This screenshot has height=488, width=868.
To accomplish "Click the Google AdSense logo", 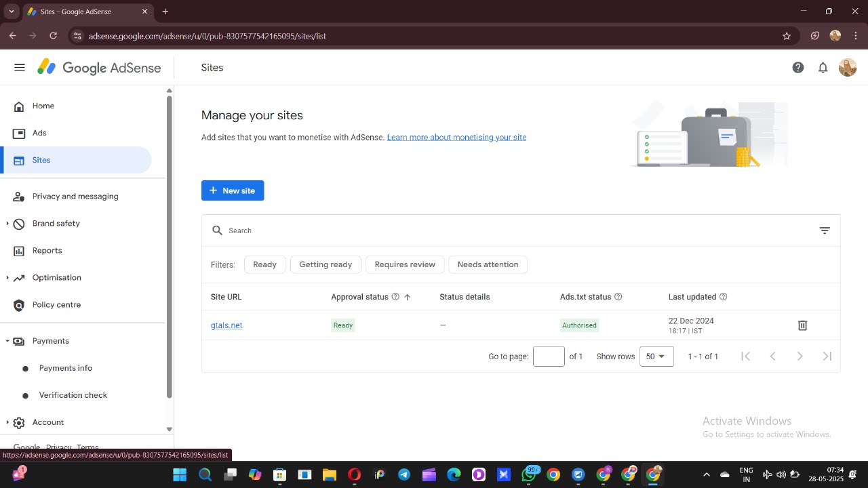I will pos(99,67).
